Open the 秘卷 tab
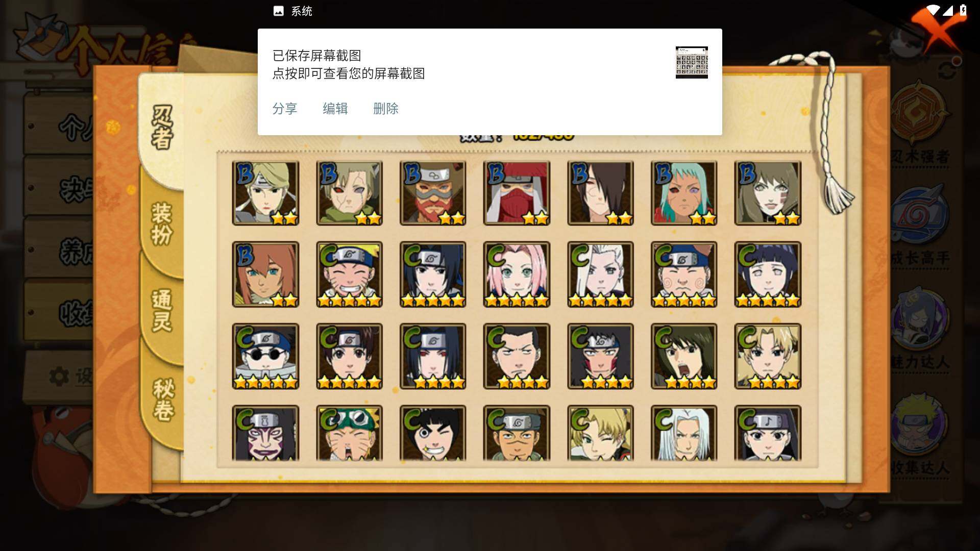The width and height of the screenshot is (980, 551). click(x=163, y=399)
